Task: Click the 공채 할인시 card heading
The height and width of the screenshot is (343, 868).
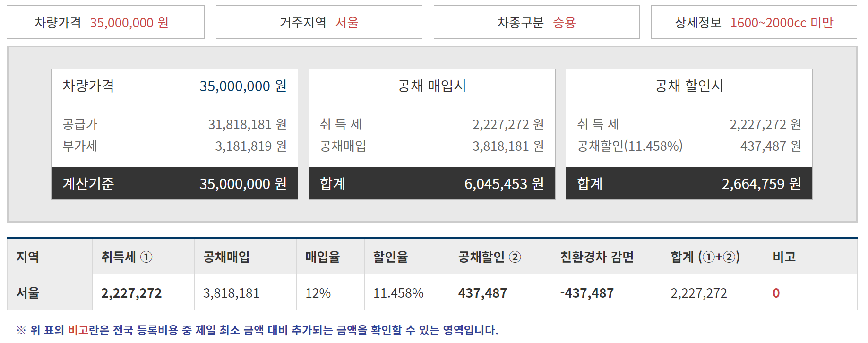Action: tap(689, 86)
